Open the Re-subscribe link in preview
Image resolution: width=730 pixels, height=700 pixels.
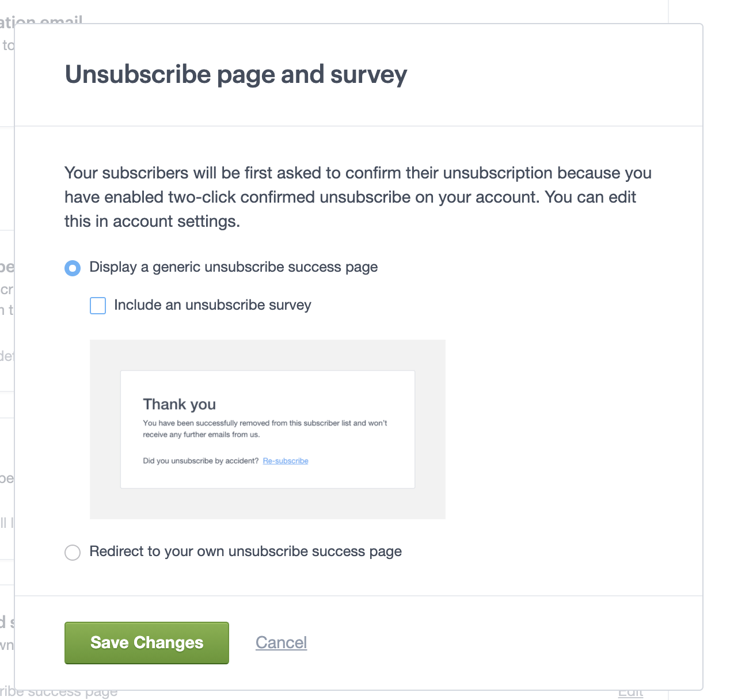285,461
